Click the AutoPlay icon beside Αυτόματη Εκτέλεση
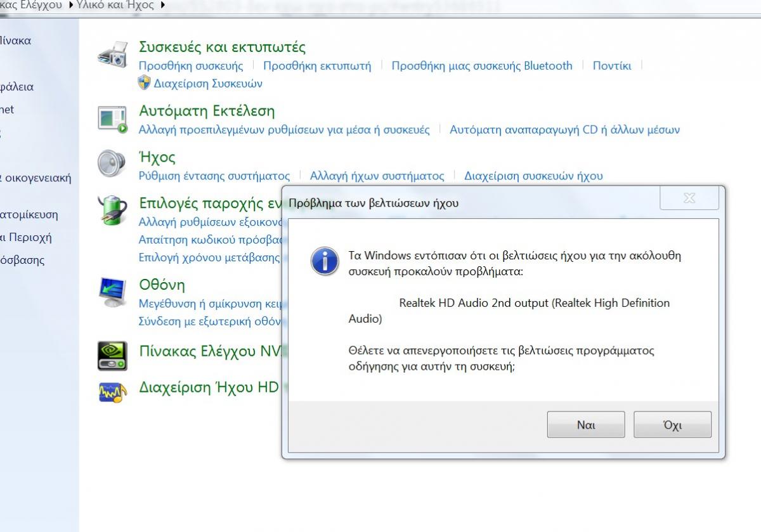 113,119
